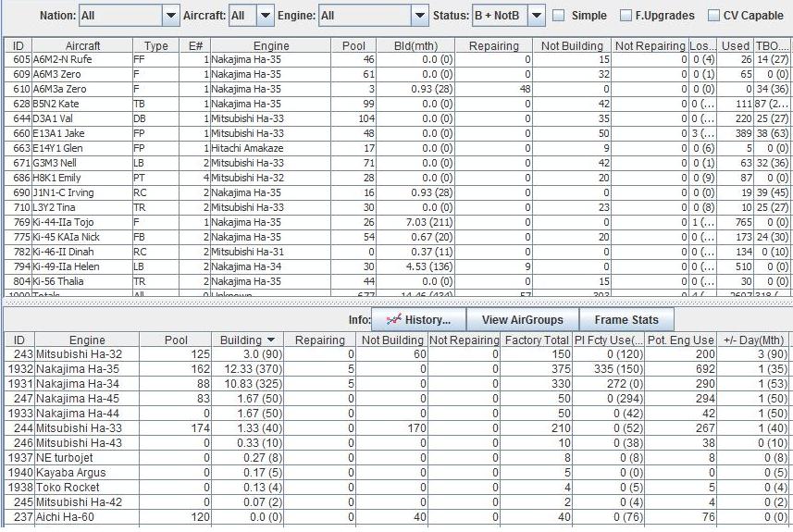Screen dimensions: 793x532
Task: Select the Mitsubishi Ha-43 engine row
Action: [x=397, y=442]
